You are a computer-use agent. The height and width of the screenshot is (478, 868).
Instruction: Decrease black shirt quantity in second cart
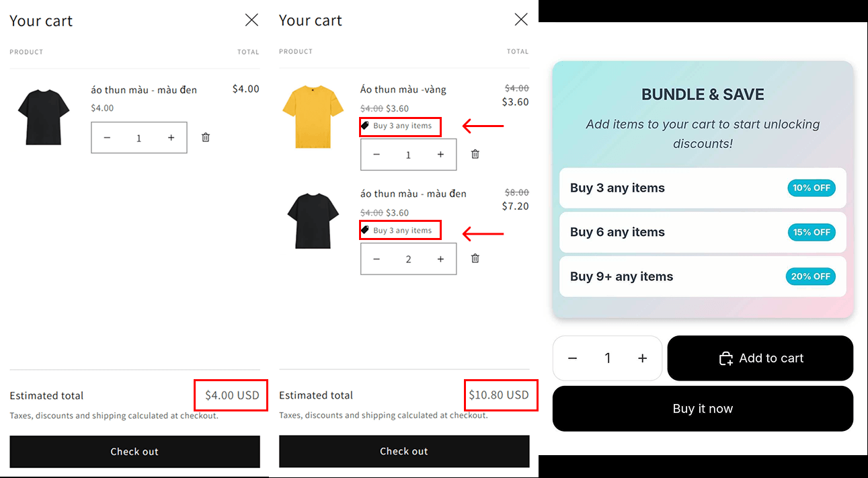click(x=377, y=258)
